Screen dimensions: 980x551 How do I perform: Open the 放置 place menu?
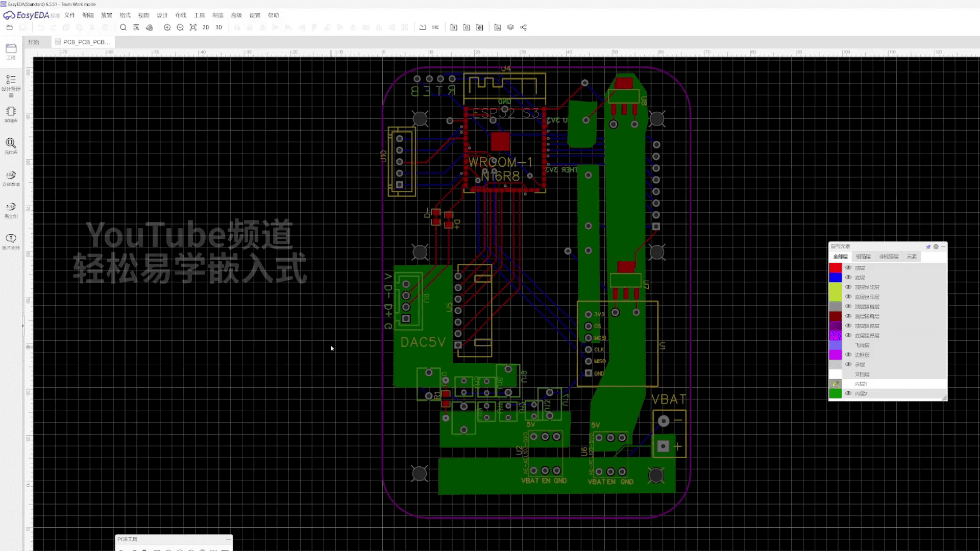point(107,15)
